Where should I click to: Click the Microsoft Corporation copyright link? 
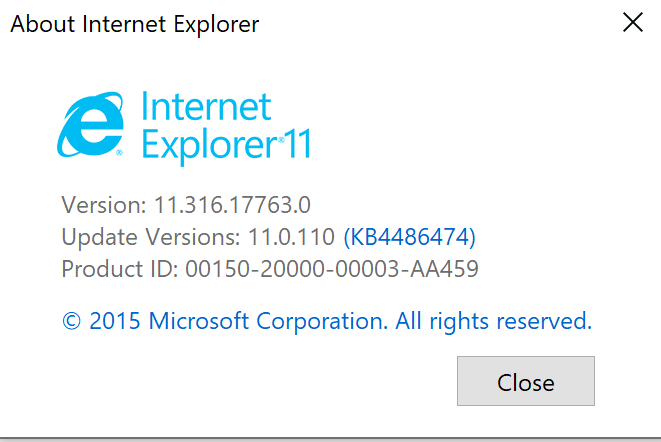[267, 321]
